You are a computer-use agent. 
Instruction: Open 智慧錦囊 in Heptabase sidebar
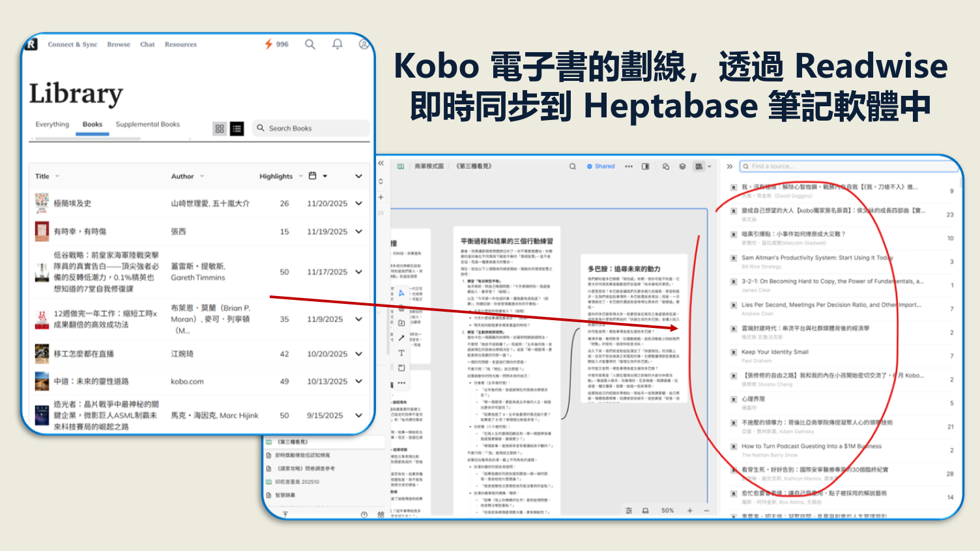285,495
